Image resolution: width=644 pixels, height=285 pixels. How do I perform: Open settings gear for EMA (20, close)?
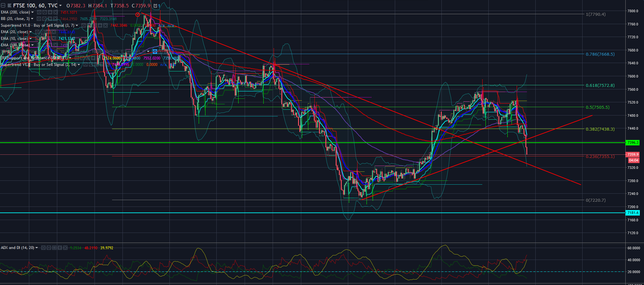click(43, 32)
